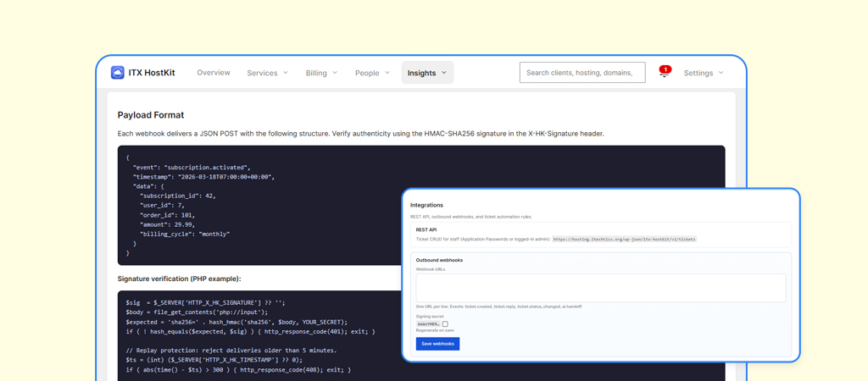Click the ITX HostKit cloud logo icon
This screenshot has height=381, width=868.
(117, 73)
